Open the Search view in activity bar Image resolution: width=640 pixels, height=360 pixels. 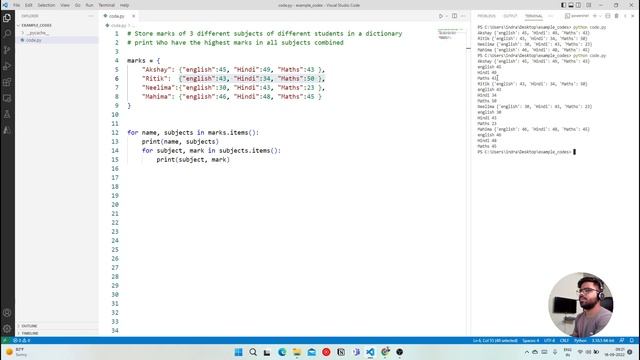tap(7, 34)
